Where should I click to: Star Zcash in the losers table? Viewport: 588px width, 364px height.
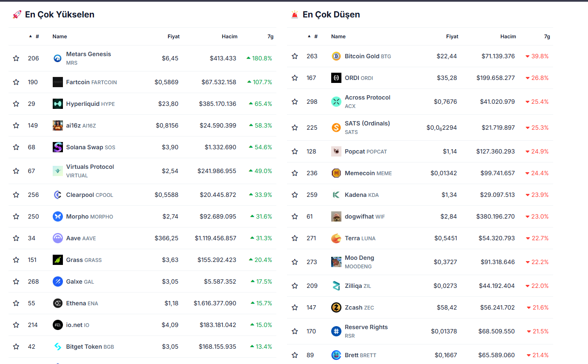pos(295,307)
